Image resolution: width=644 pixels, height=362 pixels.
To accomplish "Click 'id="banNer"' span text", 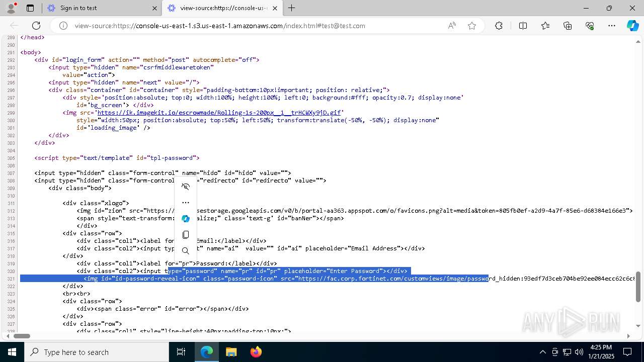I will [x=297, y=218].
